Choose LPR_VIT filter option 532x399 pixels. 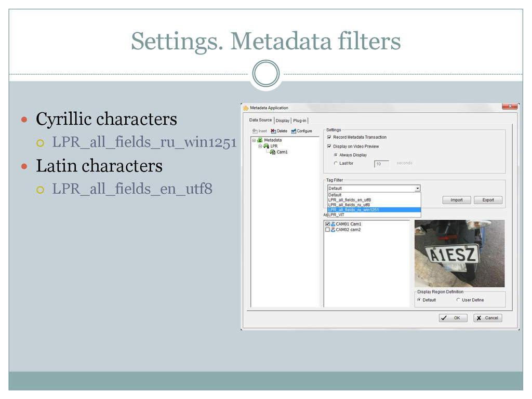(x=374, y=215)
